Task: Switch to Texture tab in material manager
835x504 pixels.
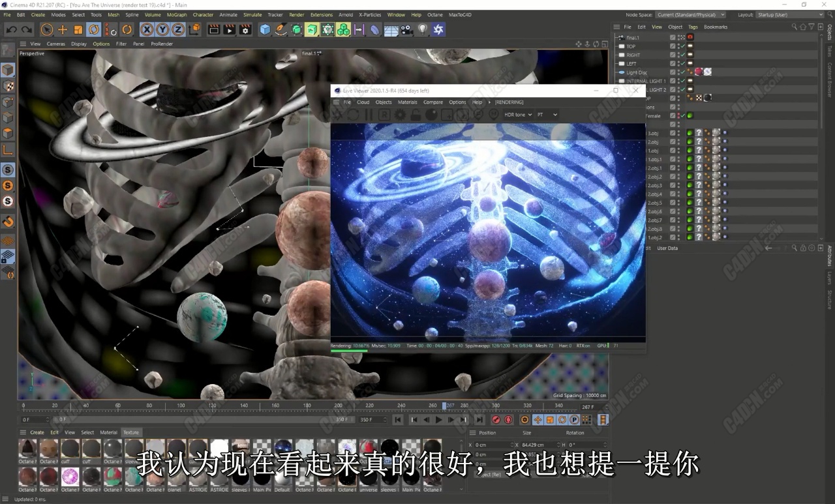Action: [131, 432]
